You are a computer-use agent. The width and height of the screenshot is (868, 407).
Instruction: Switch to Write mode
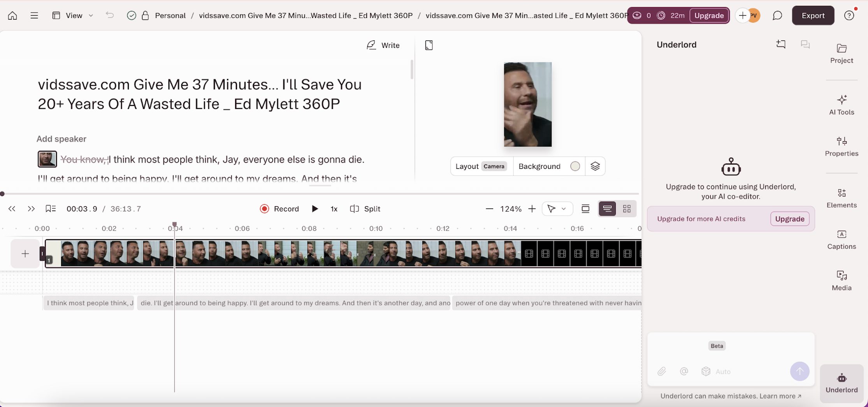point(383,45)
